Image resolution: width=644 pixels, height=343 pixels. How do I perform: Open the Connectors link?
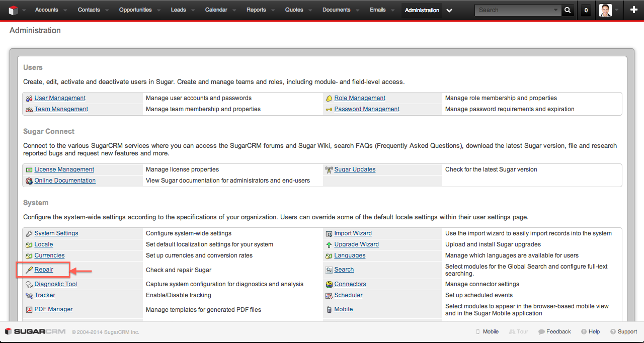(x=350, y=284)
